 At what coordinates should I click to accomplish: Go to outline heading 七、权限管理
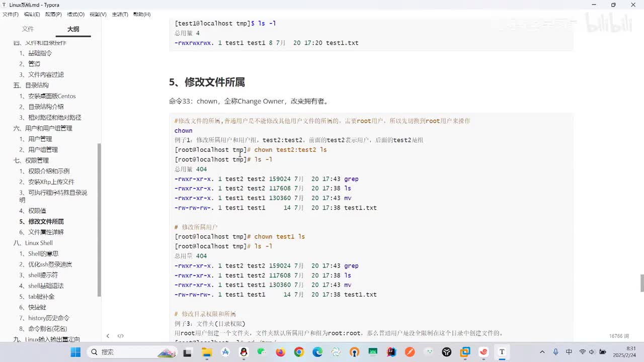(x=31, y=160)
